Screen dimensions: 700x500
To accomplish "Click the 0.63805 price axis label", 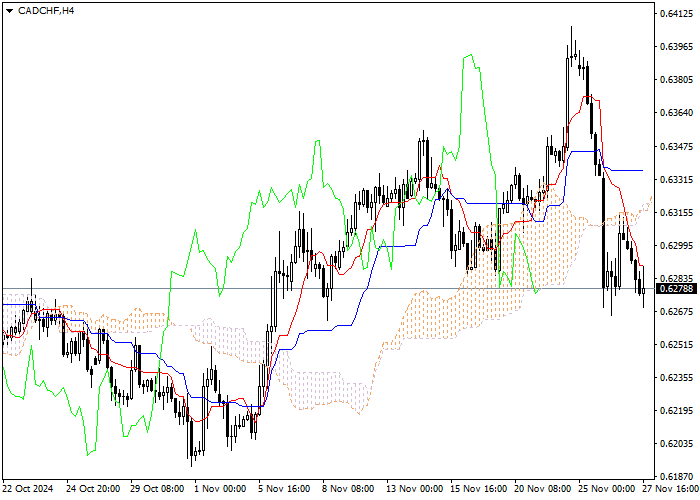I will [x=676, y=80].
